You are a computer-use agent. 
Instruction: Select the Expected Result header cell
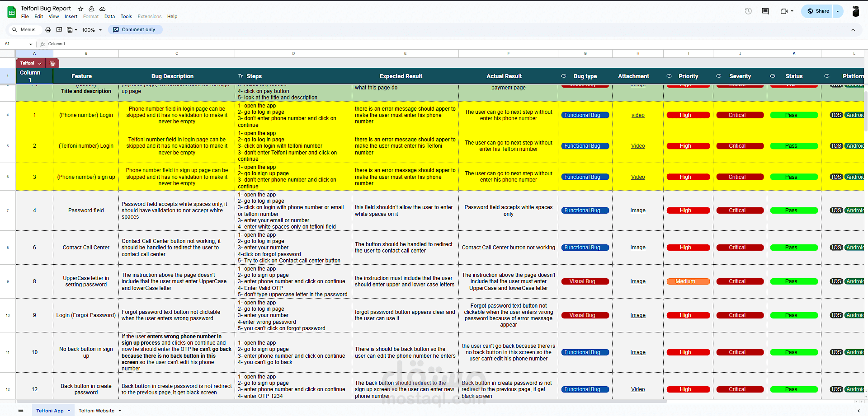pos(405,76)
